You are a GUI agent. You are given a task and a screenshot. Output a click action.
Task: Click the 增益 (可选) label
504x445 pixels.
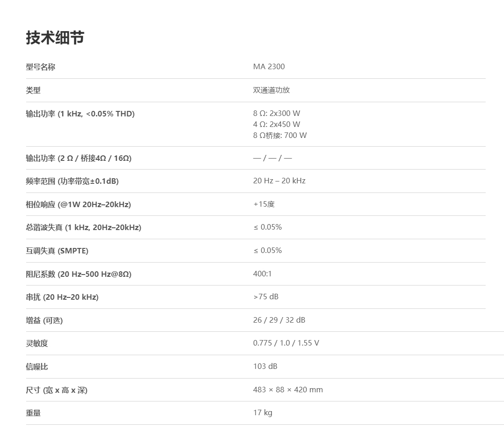pos(44,320)
